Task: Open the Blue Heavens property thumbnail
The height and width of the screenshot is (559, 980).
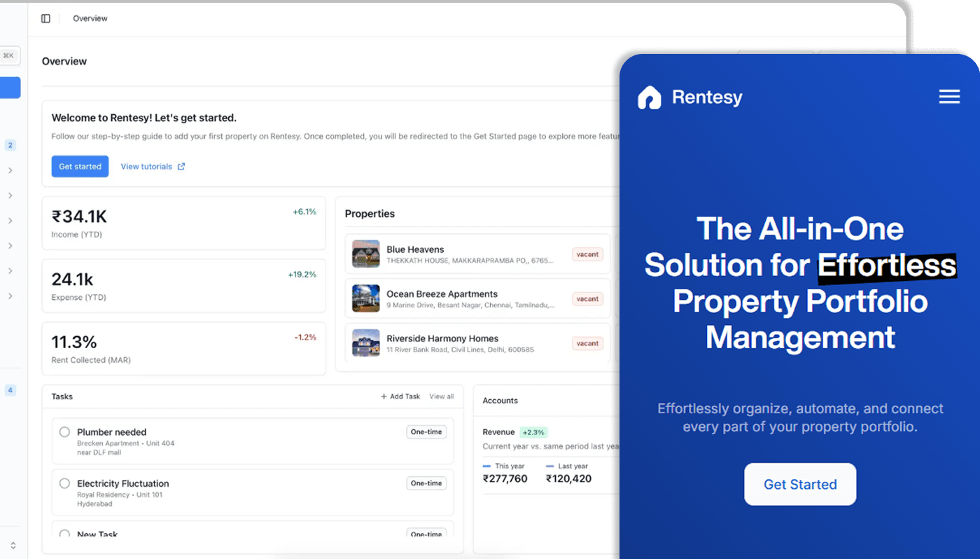Action: pyautogui.click(x=365, y=254)
